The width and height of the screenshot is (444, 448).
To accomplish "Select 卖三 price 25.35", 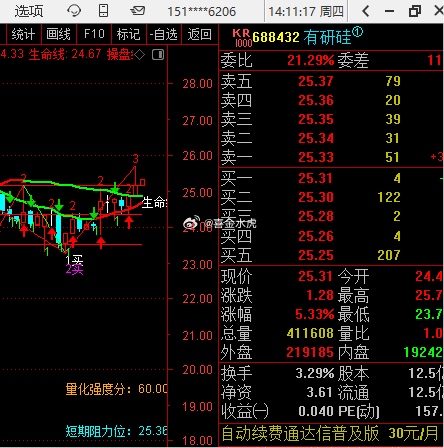I will tap(316, 119).
